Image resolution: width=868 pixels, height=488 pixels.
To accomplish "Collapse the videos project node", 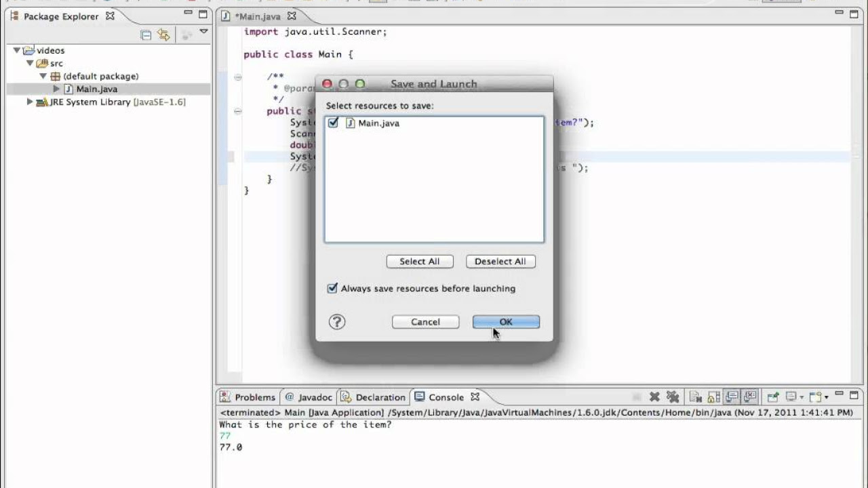I will tap(17, 50).
